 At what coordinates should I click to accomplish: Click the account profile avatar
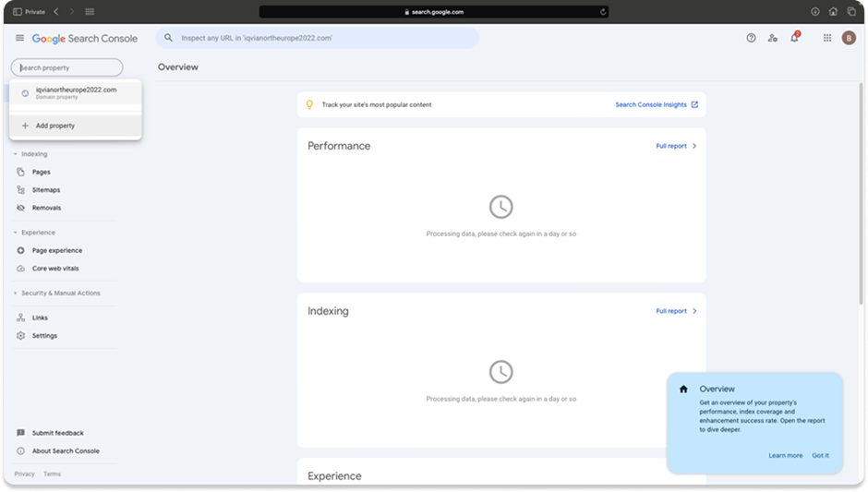click(849, 38)
